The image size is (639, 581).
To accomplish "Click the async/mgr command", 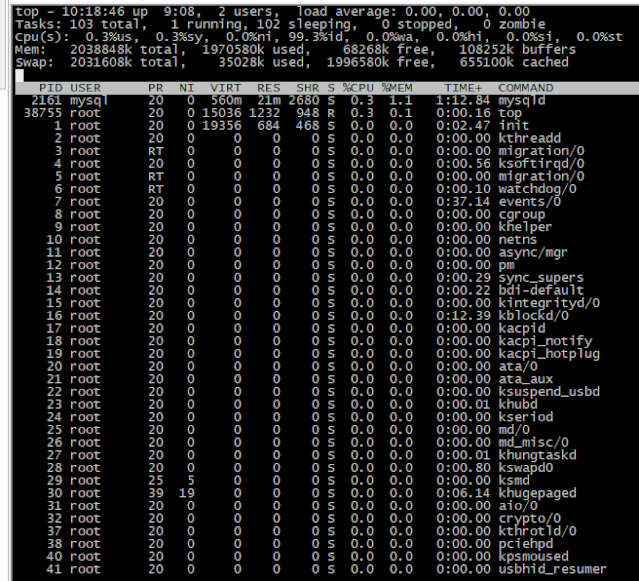I will 533,252.
